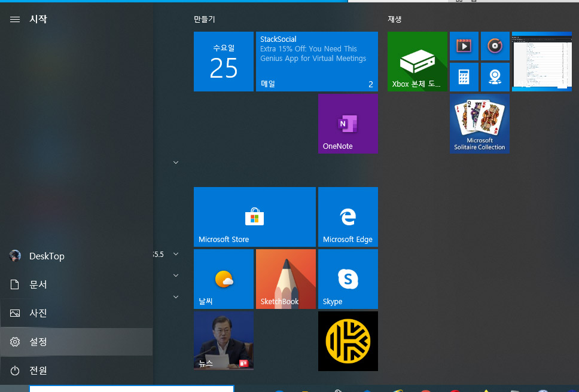Screen dimensions: 579x392
Task: Open 문서 (Documents) from the left sidebar
Action: (x=76, y=284)
